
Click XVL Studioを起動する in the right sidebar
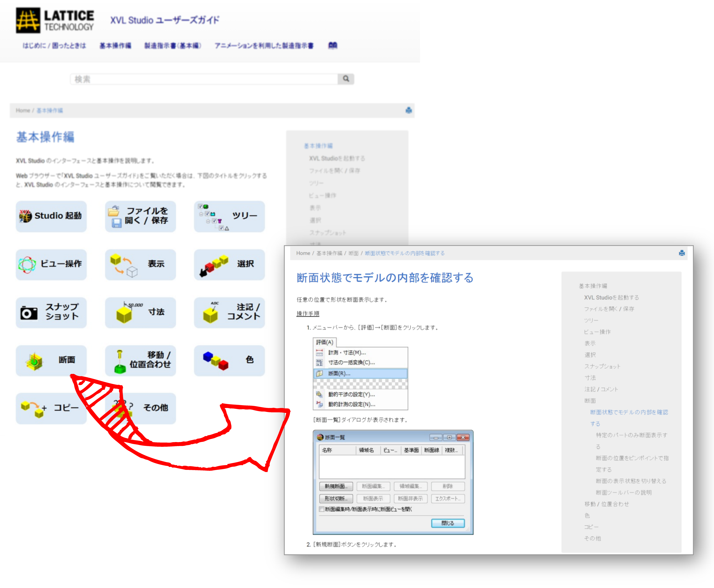tap(611, 297)
